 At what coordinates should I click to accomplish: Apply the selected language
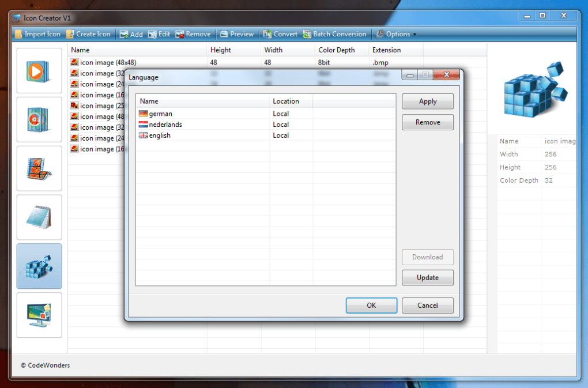[x=427, y=101]
